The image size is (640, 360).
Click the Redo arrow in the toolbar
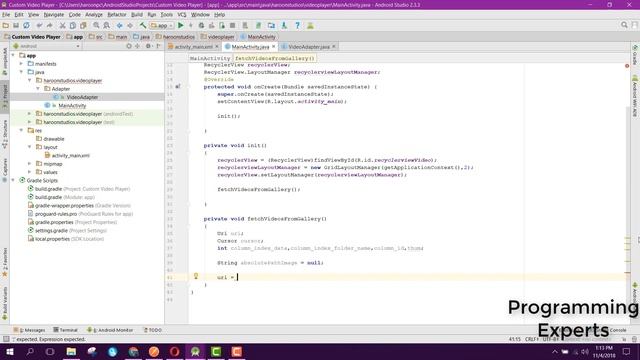50,25
